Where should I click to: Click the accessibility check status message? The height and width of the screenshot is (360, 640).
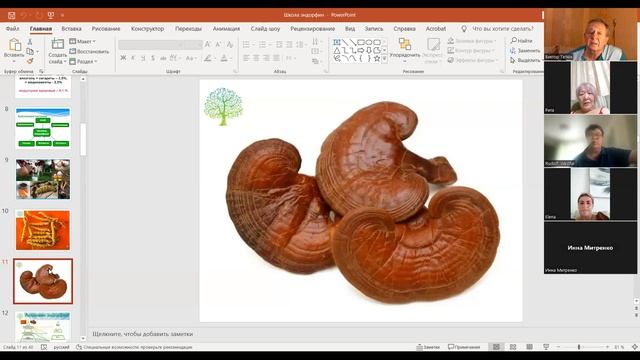[x=134, y=347]
